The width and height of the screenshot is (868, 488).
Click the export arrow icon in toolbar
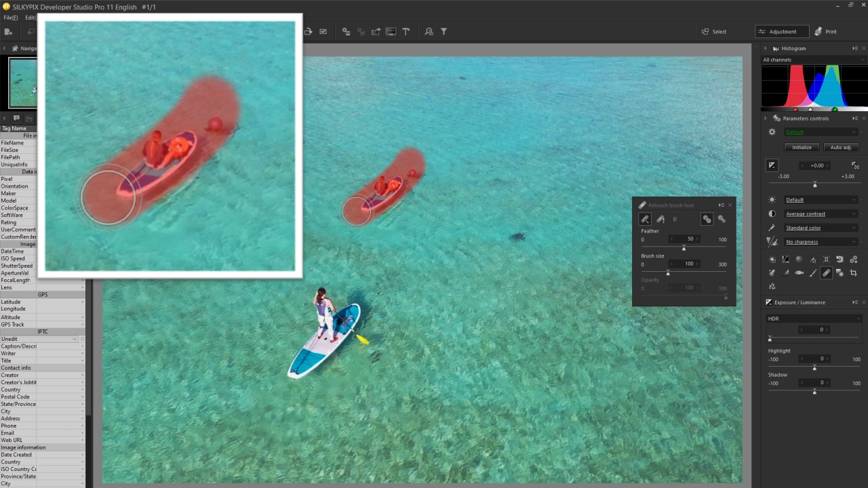coord(376,31)
